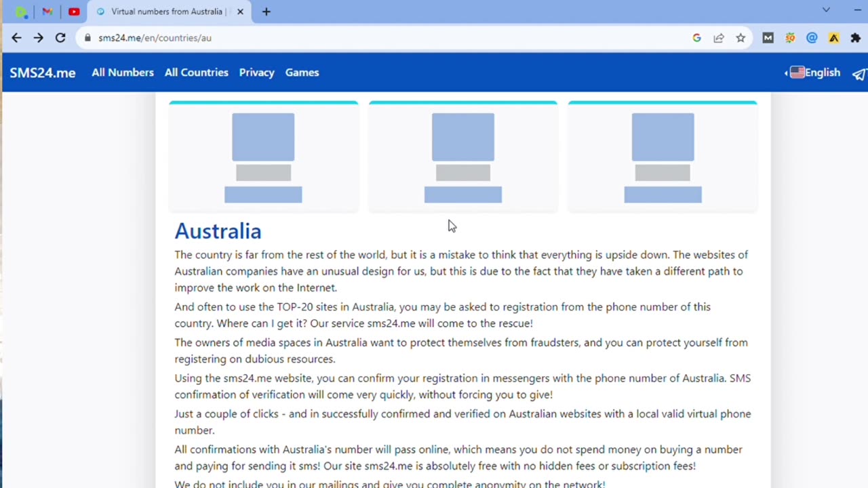This screenshot has height=488, width=868.
Task: Open All Countries menu item
Action: (197, 73)
